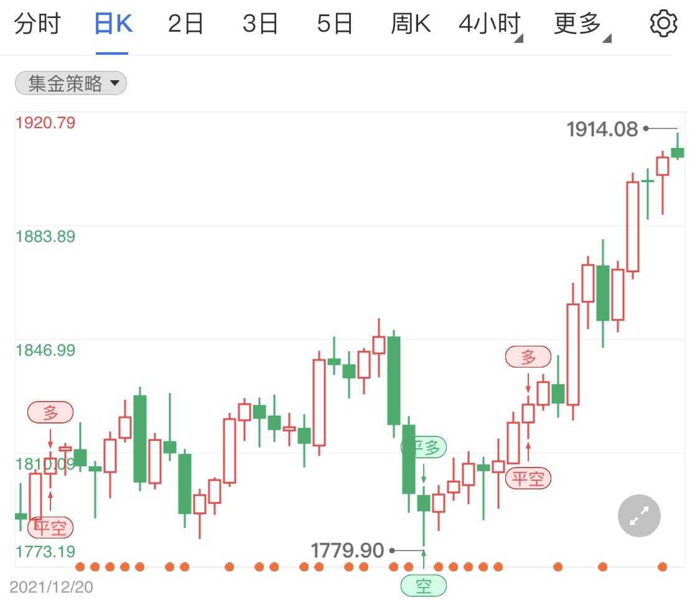Screen dimensions: 700x605
Task: Click the green 空 short signal marker
Action: (423, 586)
